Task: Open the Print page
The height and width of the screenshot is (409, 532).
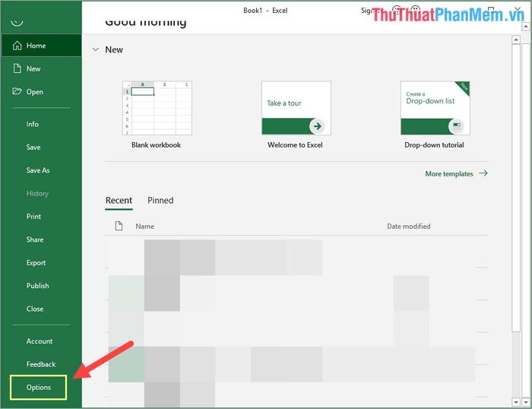Action: [x=33, y=217]
